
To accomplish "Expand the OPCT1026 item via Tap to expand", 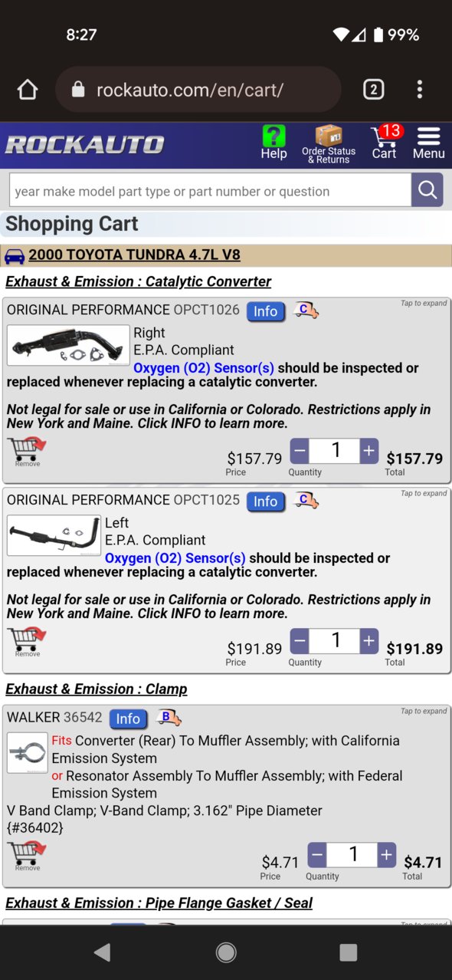I will (x=424, y=304).
